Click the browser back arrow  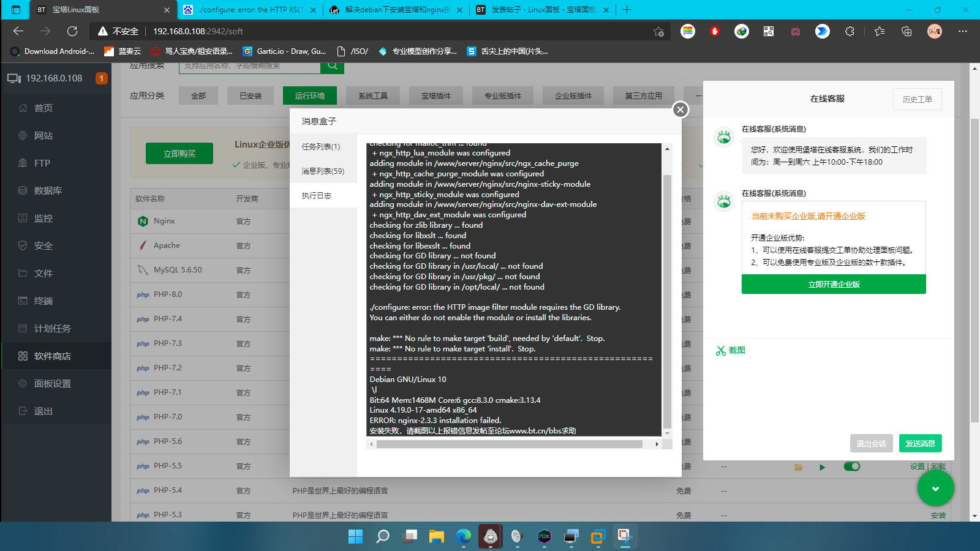(x=18, y=31)
